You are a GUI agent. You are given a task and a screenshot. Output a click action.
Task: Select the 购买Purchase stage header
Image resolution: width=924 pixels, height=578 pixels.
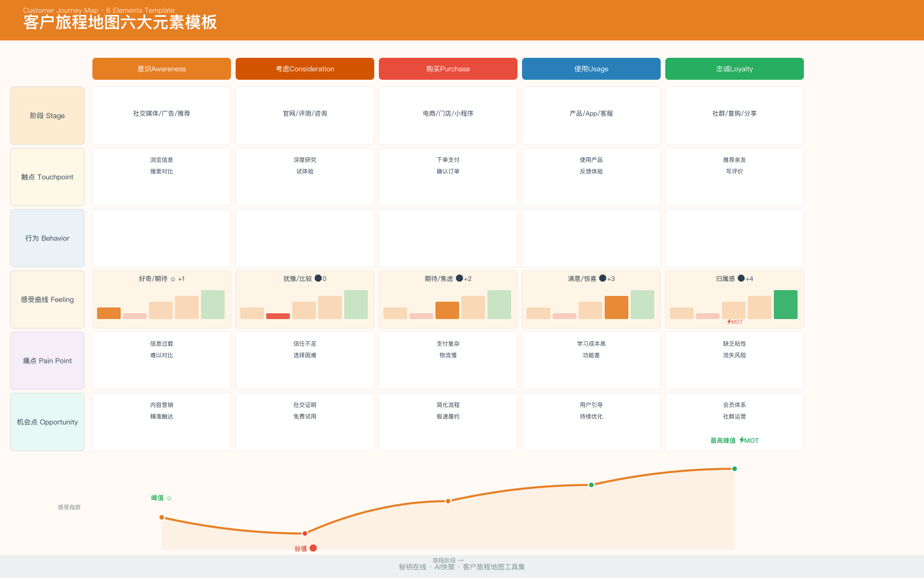click(448, 69)
